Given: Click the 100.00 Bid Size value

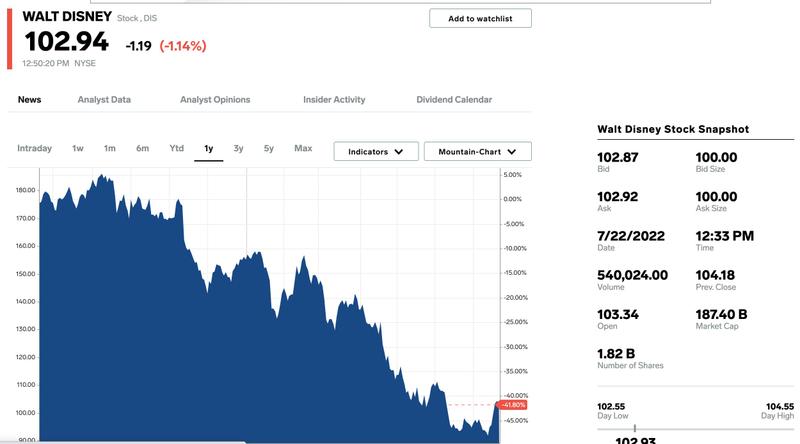Looking at the screenshot, I should click(716, 157).
